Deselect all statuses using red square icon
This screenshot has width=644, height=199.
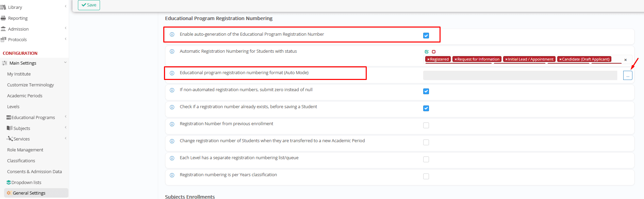[x=434, y=52]
